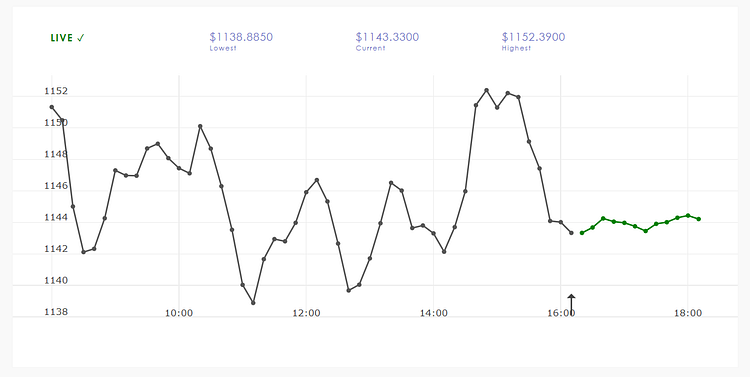
Task: Click the highest peak data point near 15:00
Action: pyautogui.click(x=486, y=90)
